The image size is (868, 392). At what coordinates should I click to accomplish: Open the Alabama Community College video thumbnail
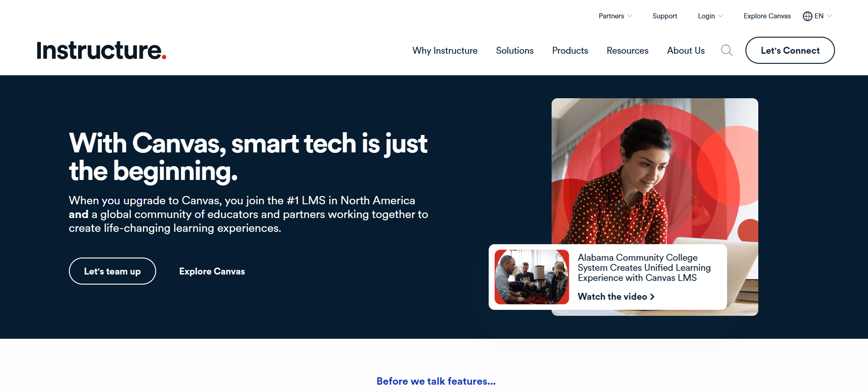click(x=532, y=277)
